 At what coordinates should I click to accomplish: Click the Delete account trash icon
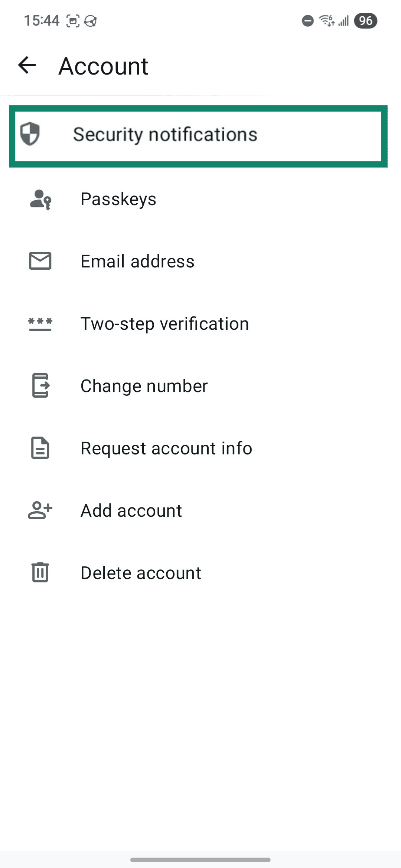(39, 573)
